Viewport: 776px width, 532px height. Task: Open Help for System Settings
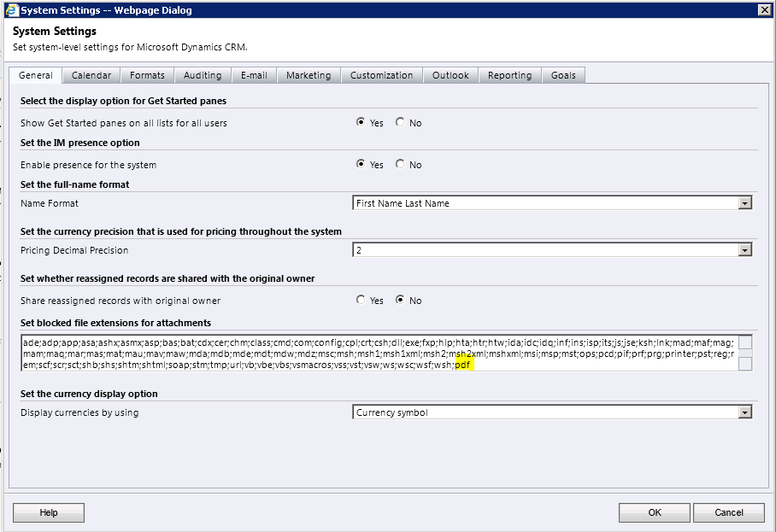[49, 512]
